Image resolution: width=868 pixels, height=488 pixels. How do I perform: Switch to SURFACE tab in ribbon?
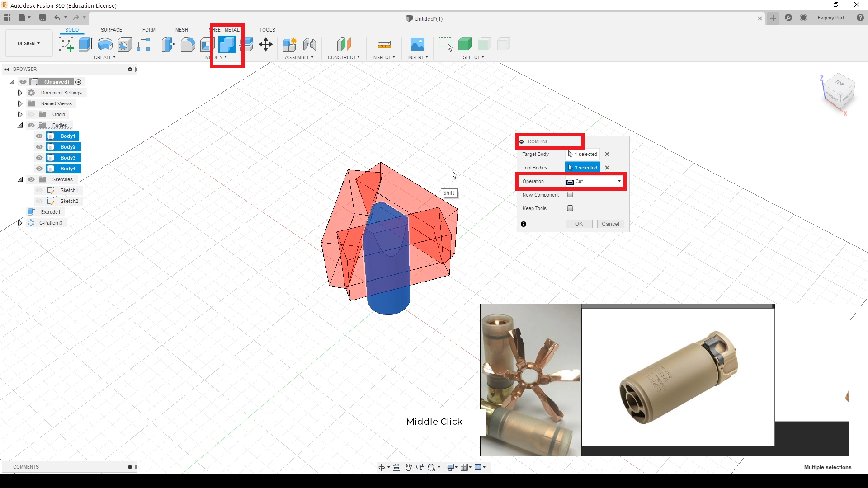pos(111,29)
